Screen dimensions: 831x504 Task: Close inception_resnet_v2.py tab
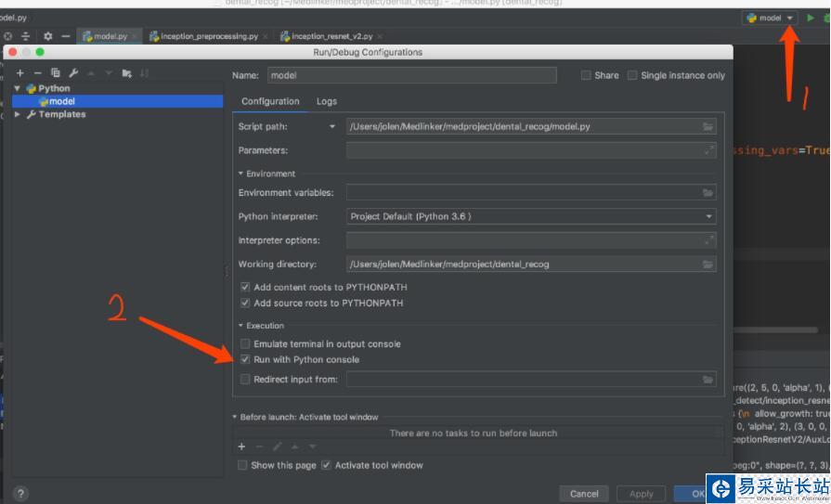click(380, 36)
